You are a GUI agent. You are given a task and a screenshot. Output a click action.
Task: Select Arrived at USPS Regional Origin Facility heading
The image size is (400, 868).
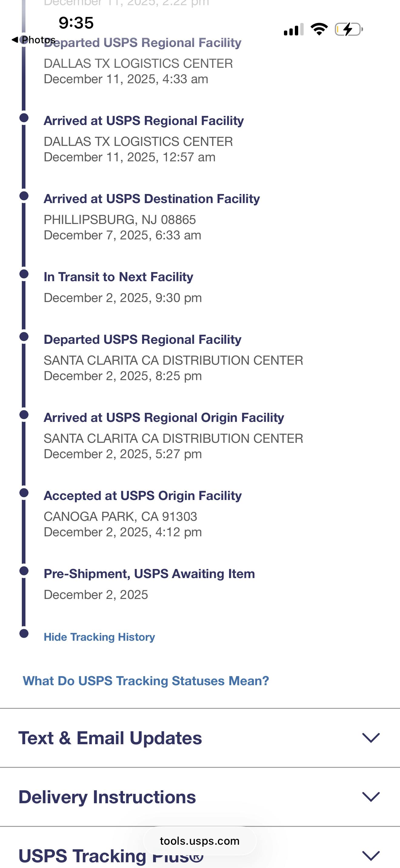164,417
